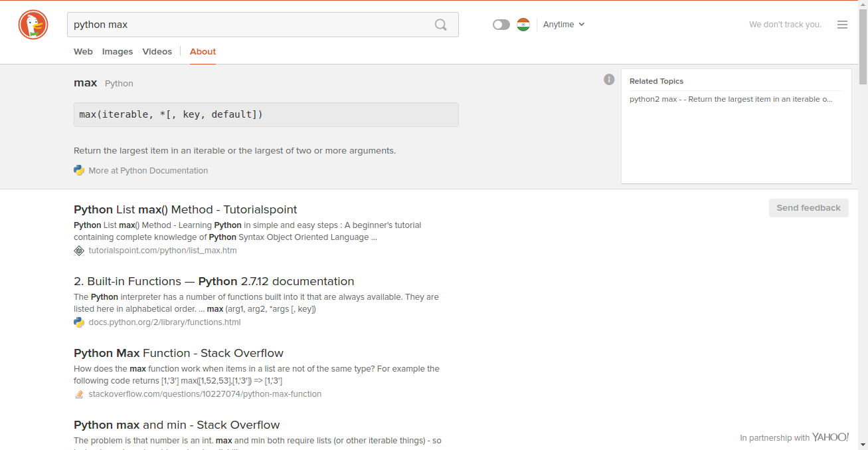Click the docs.python.org/2/library/functions.html URL
868x450 pixels.
[165, 322]
